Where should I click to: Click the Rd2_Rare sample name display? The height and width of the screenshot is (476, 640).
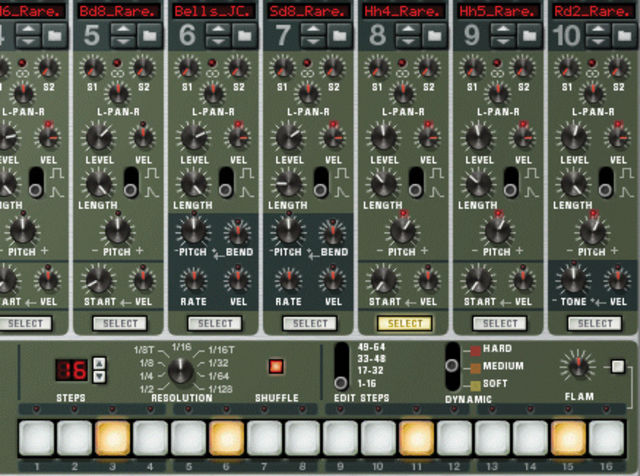click(x=594, y=11)
